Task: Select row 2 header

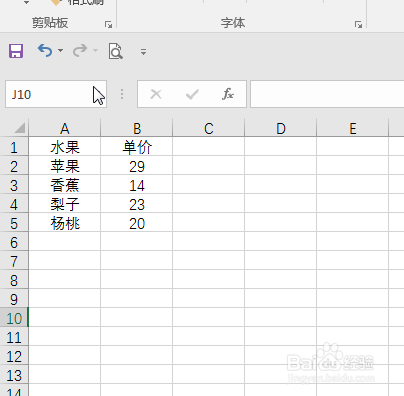Action: [14, 166]
